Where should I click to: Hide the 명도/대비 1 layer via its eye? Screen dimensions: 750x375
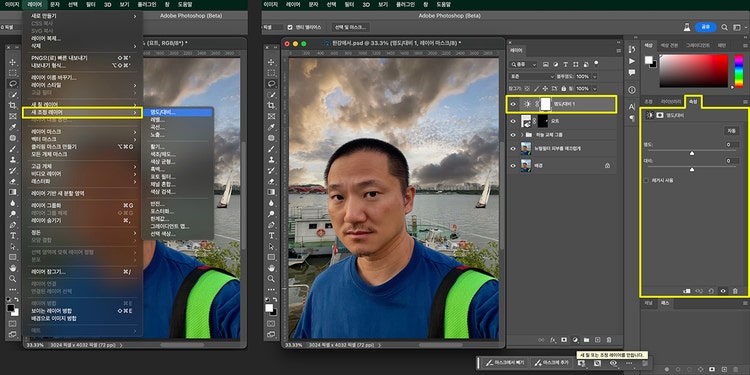(x=513, y=104)
